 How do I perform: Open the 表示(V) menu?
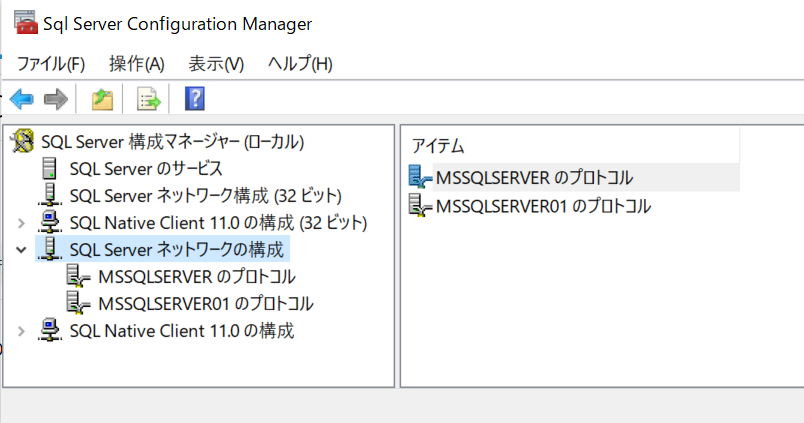[x=216, y=64]
